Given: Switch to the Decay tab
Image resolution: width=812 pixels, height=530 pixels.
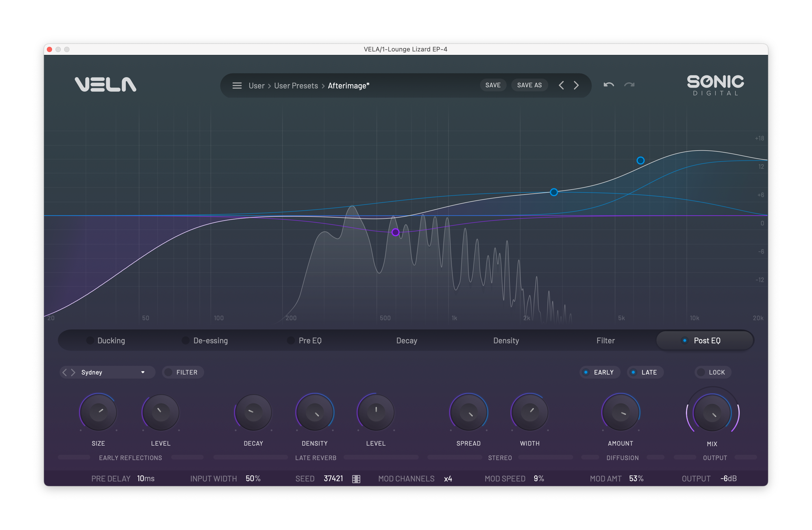Looking at the screenshot, I should click(406, 340).
